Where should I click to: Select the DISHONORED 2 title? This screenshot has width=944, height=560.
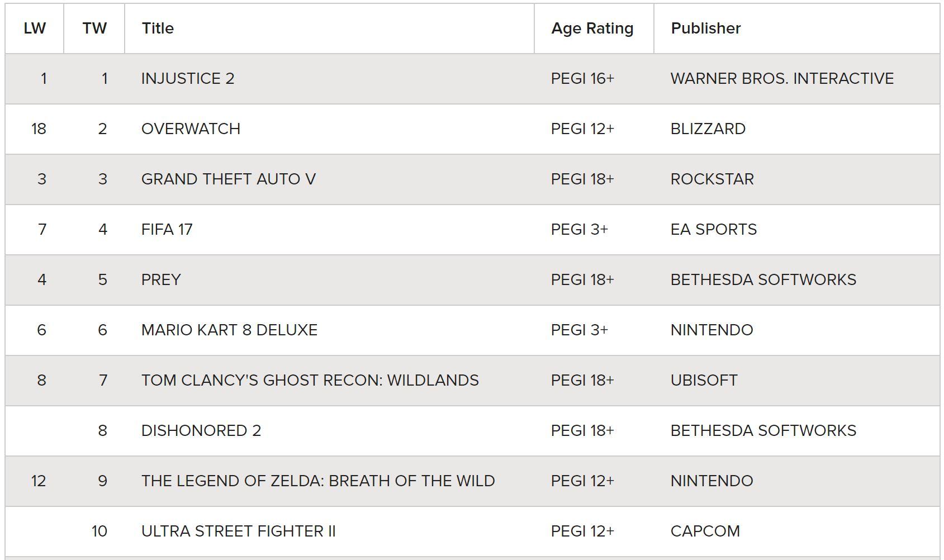click(x=201, y=431)
